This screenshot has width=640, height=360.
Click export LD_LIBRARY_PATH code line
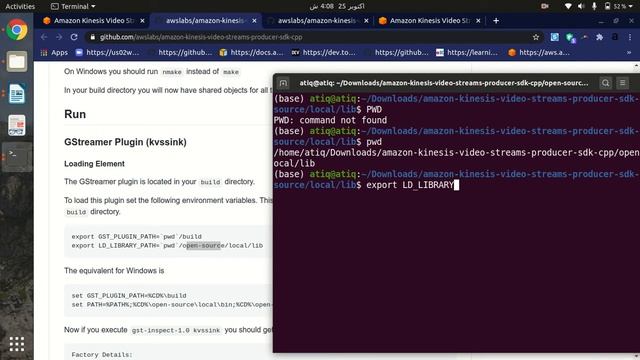click(167, 246)
